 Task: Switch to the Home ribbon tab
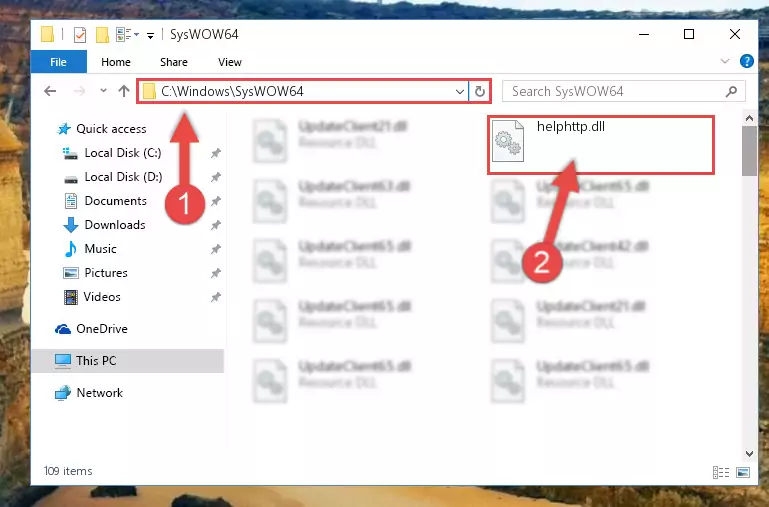pos(116,62)
